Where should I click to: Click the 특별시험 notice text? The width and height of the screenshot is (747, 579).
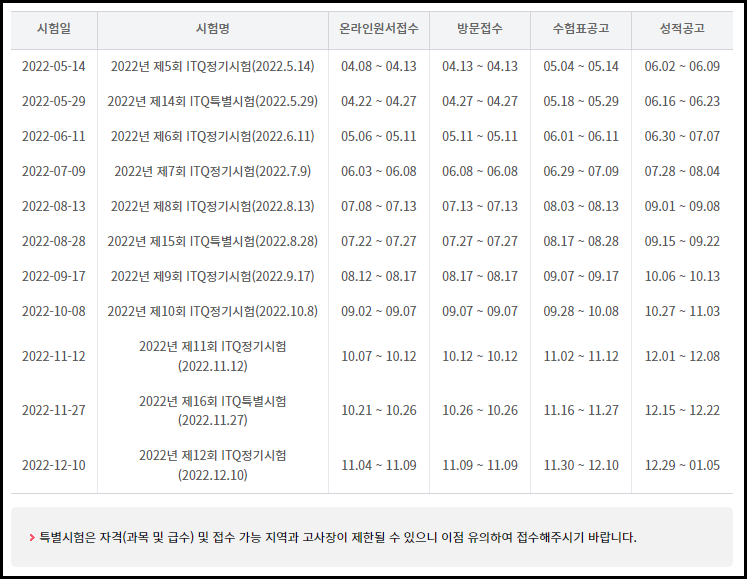(338, 538)
